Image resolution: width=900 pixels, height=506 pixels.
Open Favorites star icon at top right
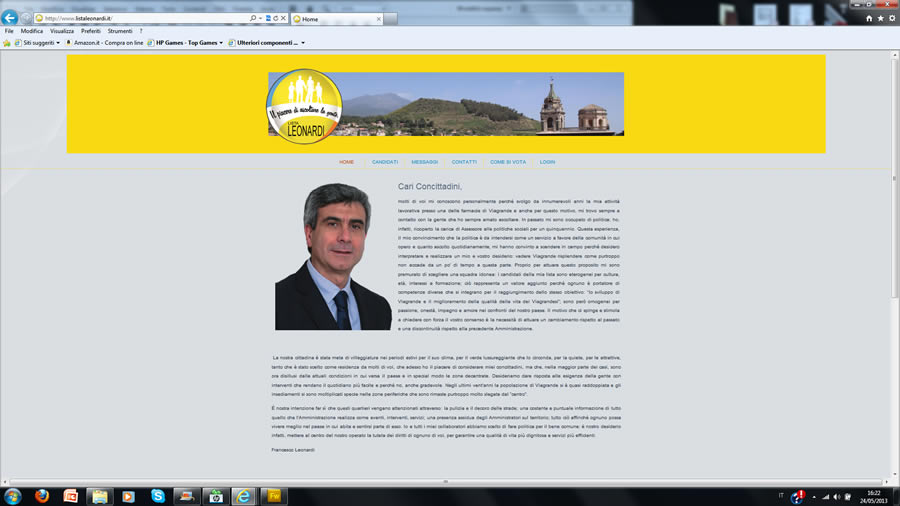[880, 18]
